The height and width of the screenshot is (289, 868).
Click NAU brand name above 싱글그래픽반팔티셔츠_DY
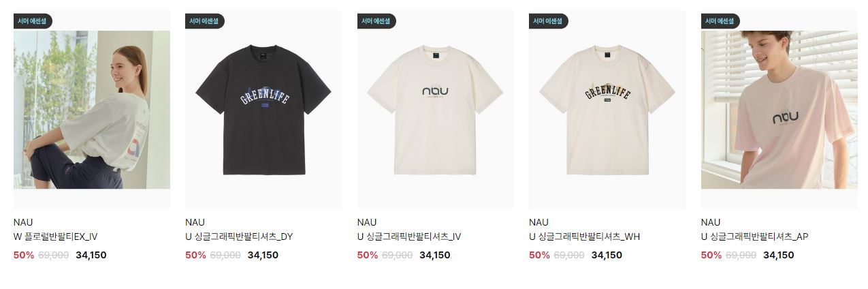[195, 222]
